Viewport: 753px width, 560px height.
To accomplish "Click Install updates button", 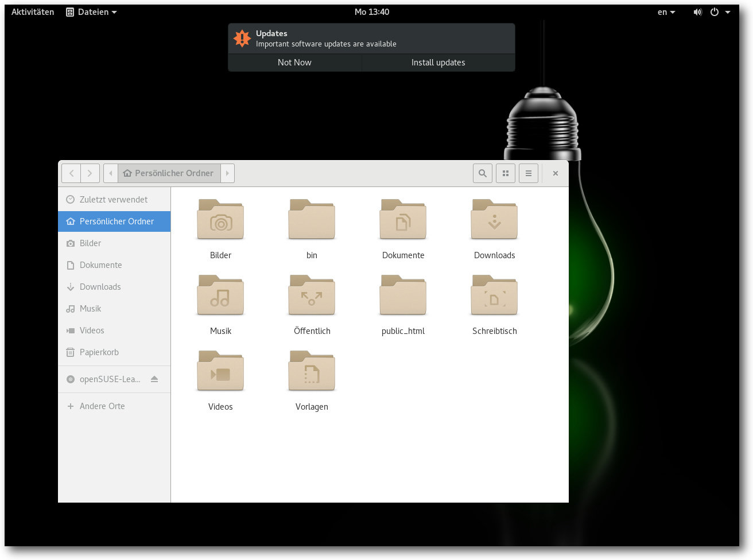I will [x=438, y=63].
